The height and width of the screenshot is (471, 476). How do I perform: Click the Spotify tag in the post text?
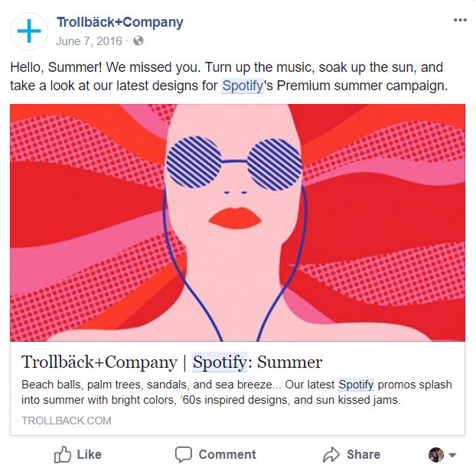[243, 86]
